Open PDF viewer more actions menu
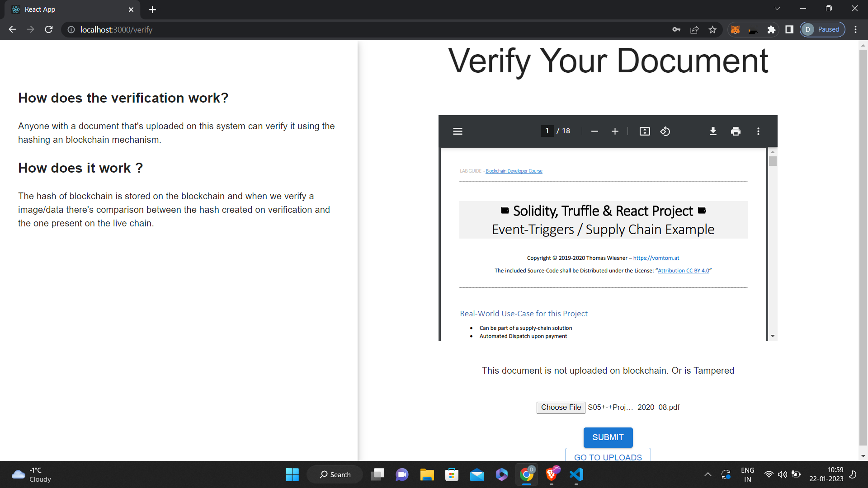This screenshot has width=868, height=488. click(x=758, y=131)
